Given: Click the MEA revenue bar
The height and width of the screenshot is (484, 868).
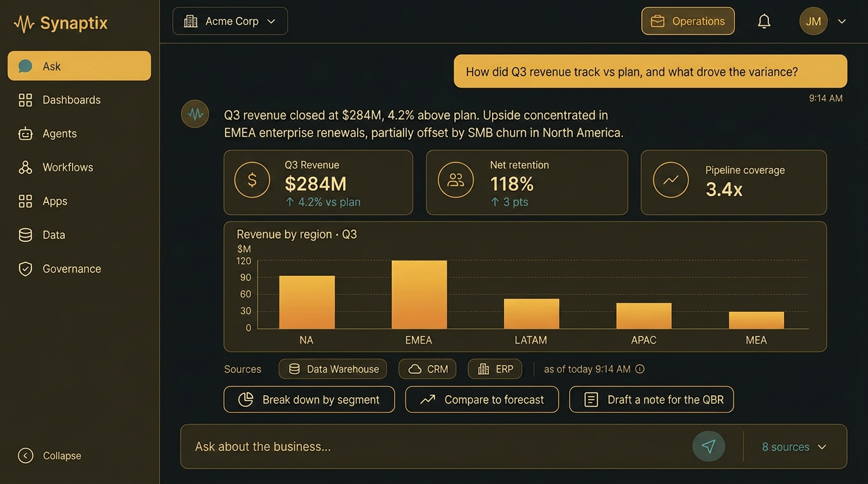Looking at the screenshot, I should [756, 320].
